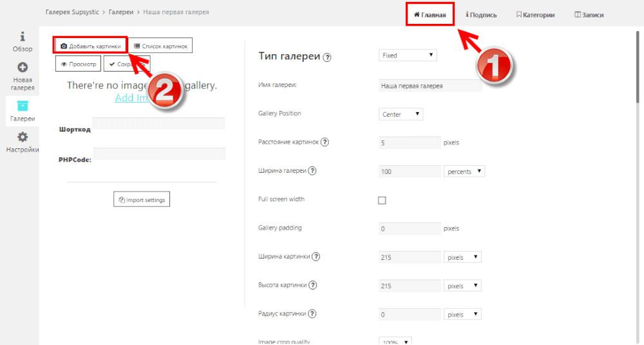The height and width of the screenshot is (345, 644).
Task: Switch to the Подпись tab
Action: (x=481, y=15)
